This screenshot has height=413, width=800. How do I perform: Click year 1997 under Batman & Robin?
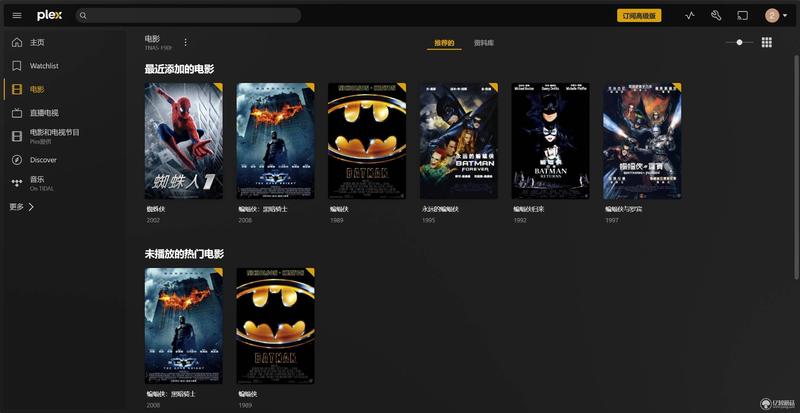click(x=612, y=221)
